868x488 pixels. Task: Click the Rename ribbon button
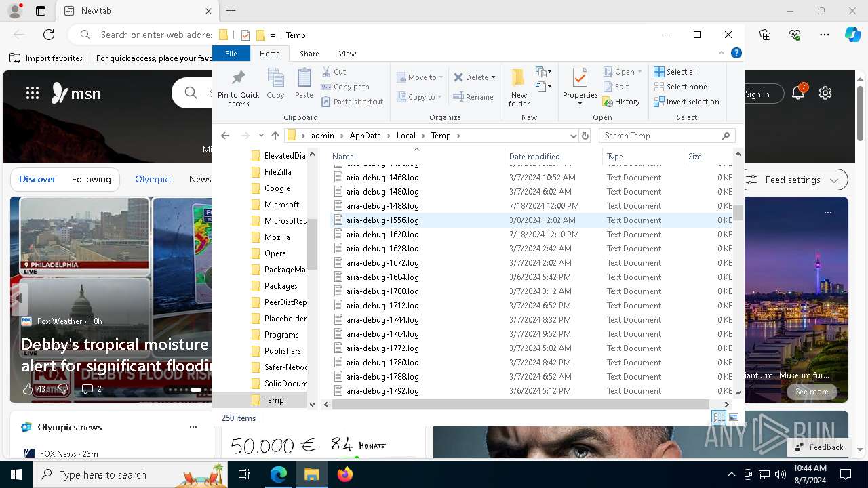coord(473,97)
